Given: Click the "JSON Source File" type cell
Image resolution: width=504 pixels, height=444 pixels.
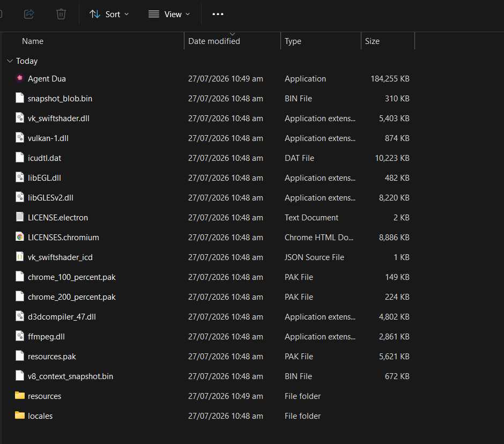Looking at the screenshot, I should (314, 257).
